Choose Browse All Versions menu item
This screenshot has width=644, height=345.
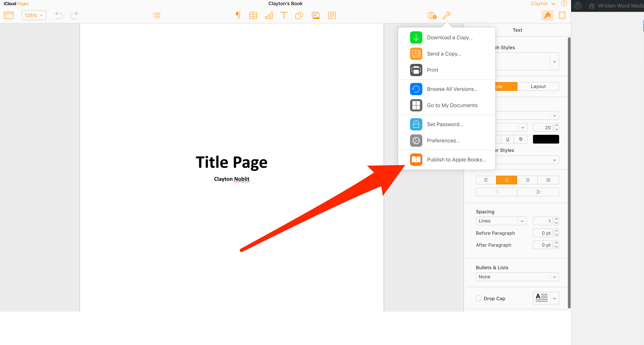[x=447, y=89]
